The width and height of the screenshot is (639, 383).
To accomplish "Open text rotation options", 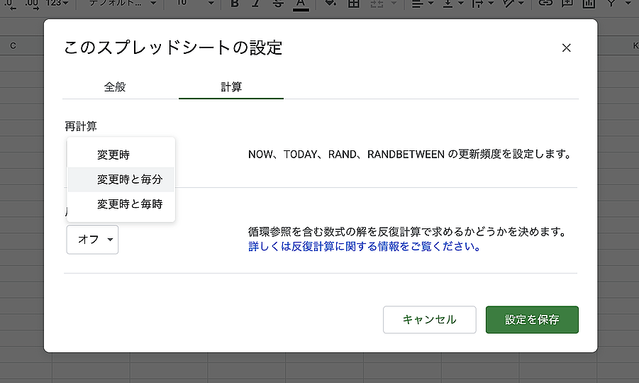I will pos(512,3).
